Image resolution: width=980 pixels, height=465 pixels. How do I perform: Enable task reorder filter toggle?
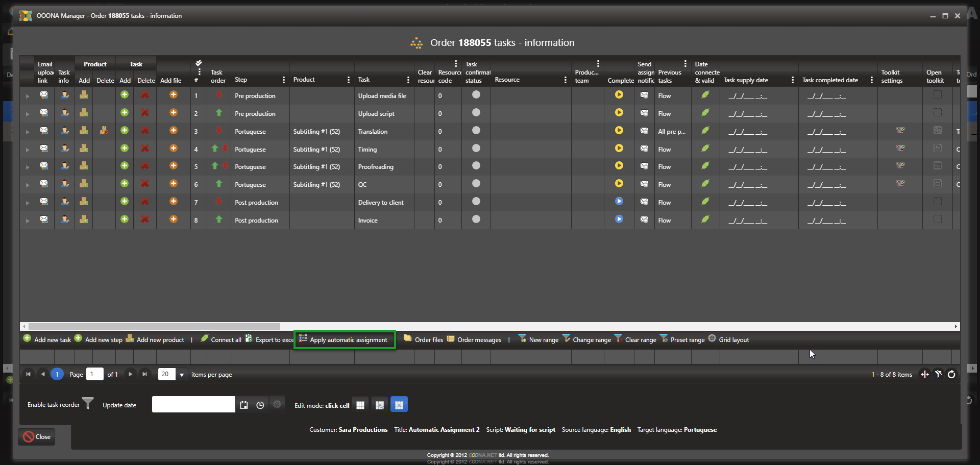(88, 404)
